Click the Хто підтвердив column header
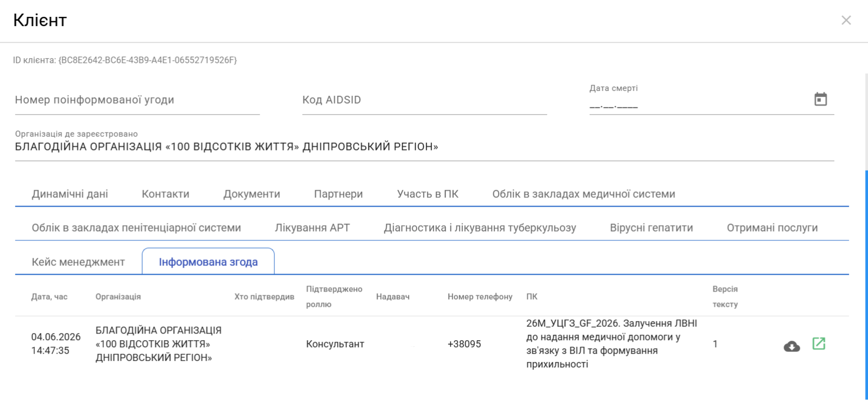This screenshot has height=405, width=868. click(264, 297)
